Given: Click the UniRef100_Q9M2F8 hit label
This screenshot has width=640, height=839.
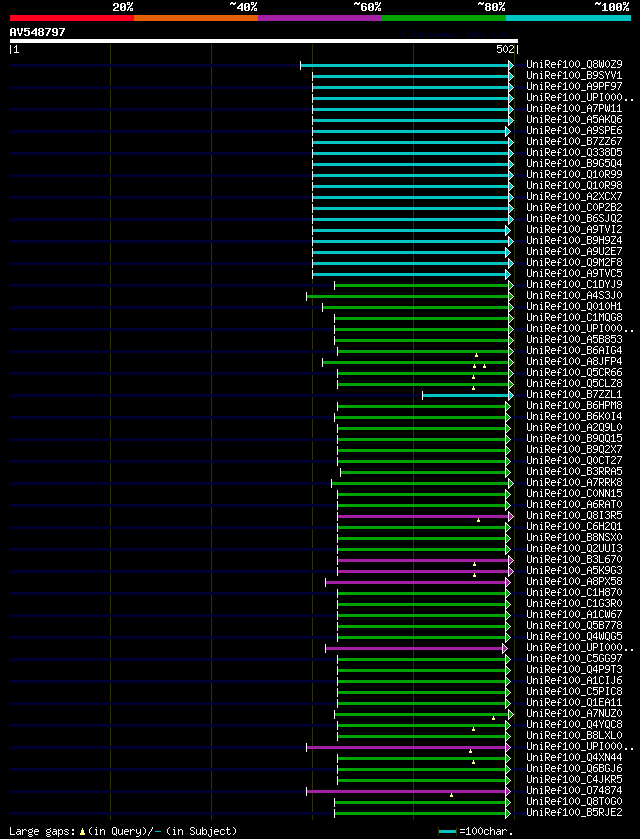Looking at the screenshot, I should (x=574, y=263).
